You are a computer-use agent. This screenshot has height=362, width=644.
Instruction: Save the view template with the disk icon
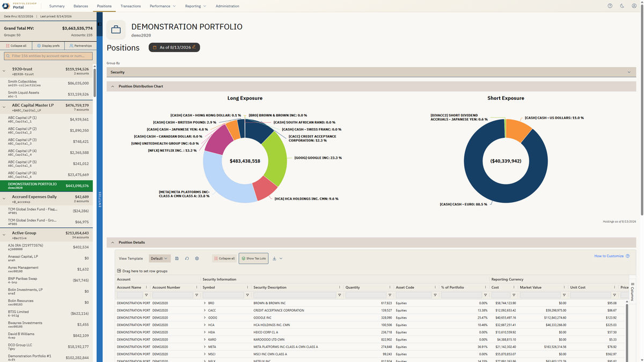[177, 258]
